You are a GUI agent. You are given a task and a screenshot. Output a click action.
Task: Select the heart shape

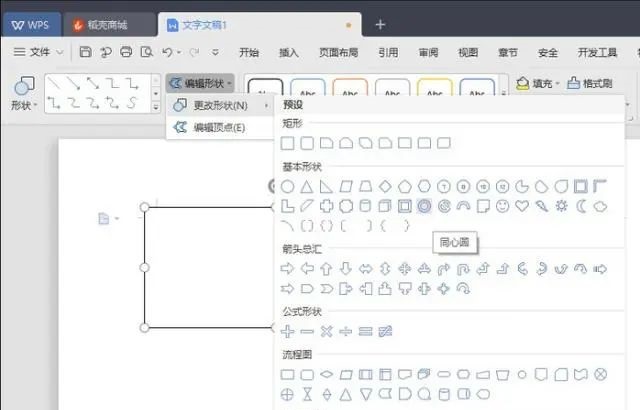(x=522, y=206)
